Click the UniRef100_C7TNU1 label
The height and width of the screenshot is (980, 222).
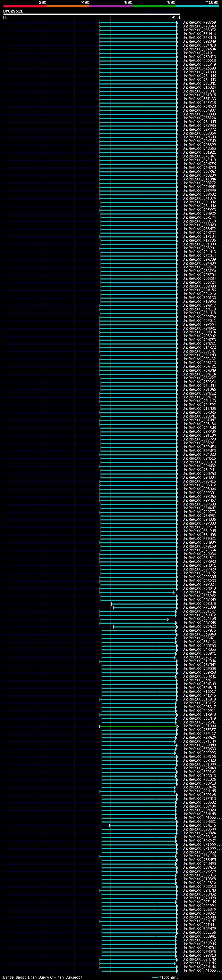(x=199, y=925)
